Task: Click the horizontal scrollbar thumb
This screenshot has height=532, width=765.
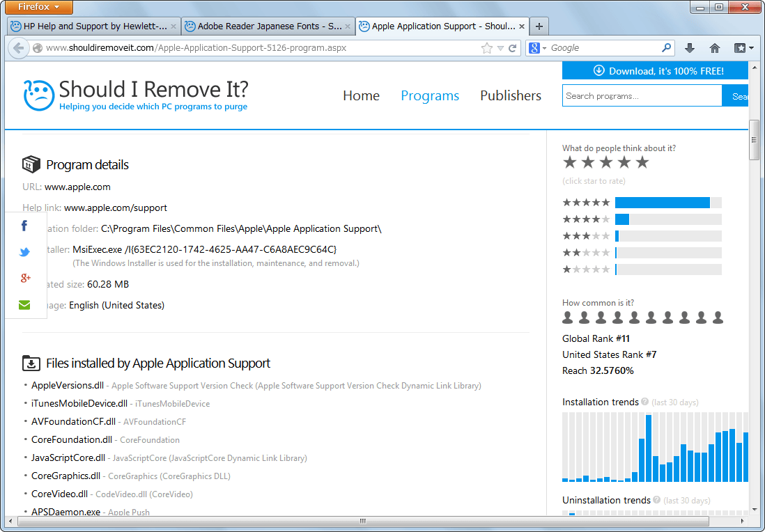Action: tap(363, 521)
